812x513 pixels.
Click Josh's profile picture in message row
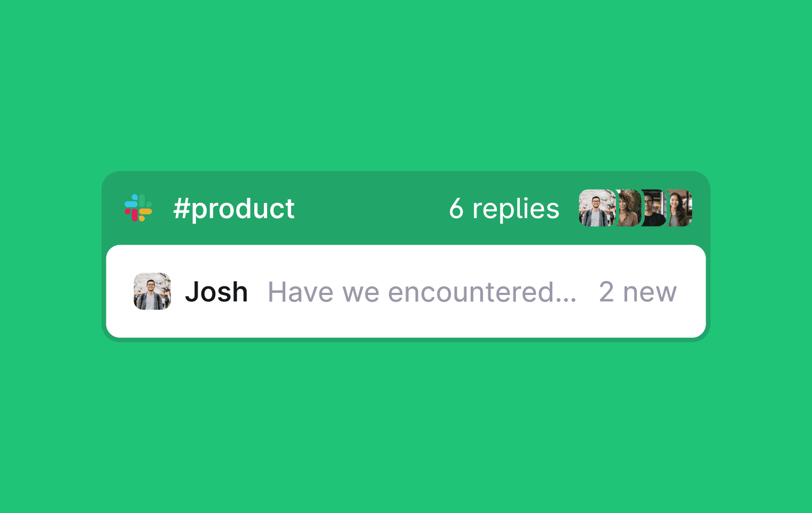click(152, 291)
